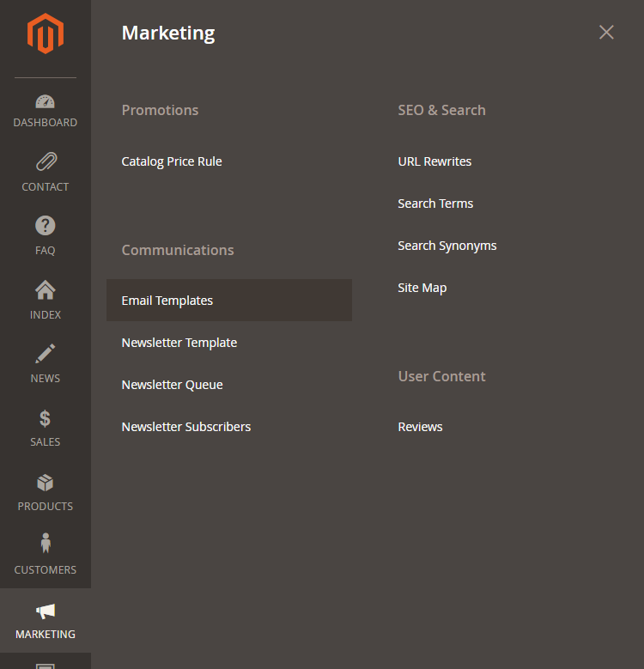Open Catalog Price Rule
This screenshot has width=644, height=669.
point(172,161)
